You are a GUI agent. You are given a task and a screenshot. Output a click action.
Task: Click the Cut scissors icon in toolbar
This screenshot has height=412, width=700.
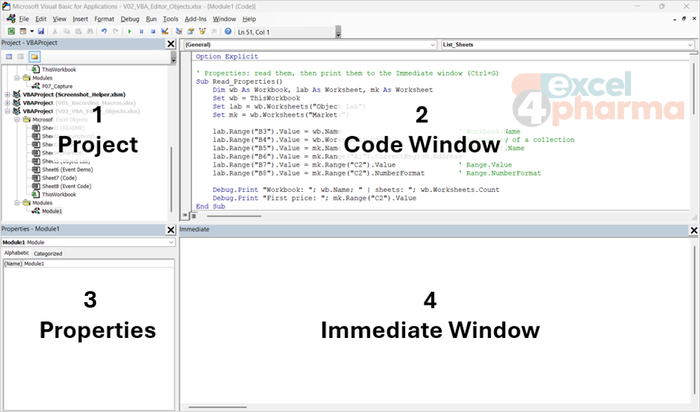55,31
